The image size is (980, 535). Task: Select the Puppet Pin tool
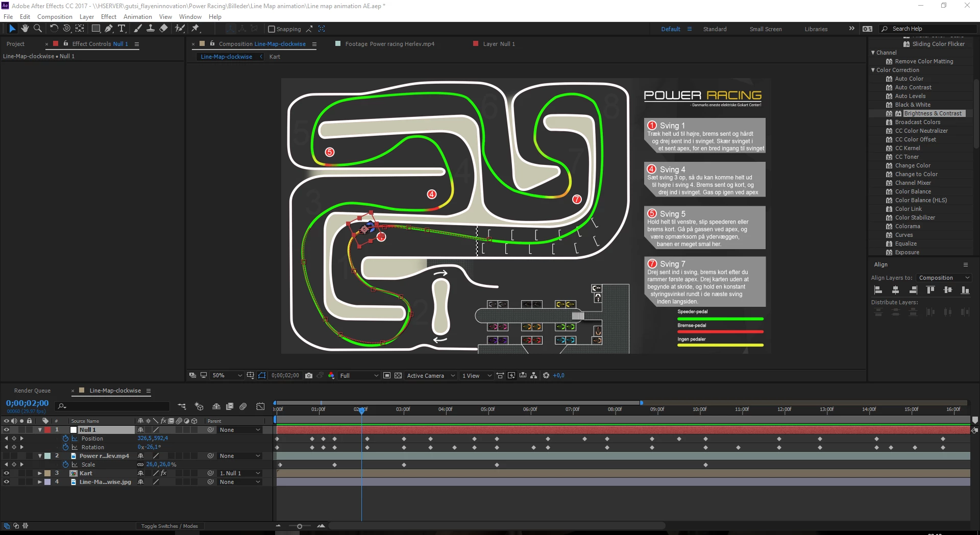(195, 29)
